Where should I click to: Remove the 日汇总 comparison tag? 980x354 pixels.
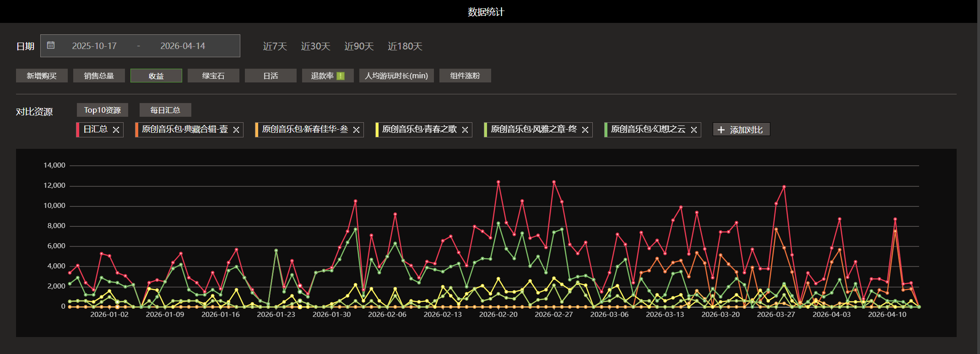pyautogui.click(x=116, y=130)
